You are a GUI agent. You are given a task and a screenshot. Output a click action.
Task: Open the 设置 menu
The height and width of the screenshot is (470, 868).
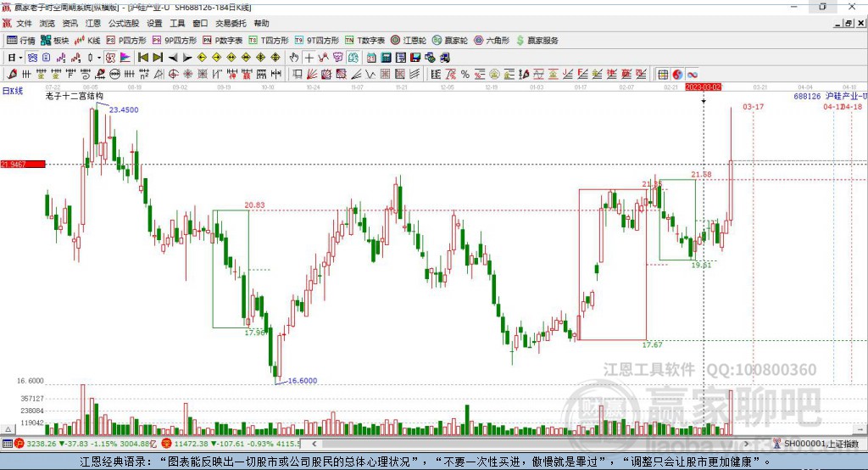coord(154,23)
